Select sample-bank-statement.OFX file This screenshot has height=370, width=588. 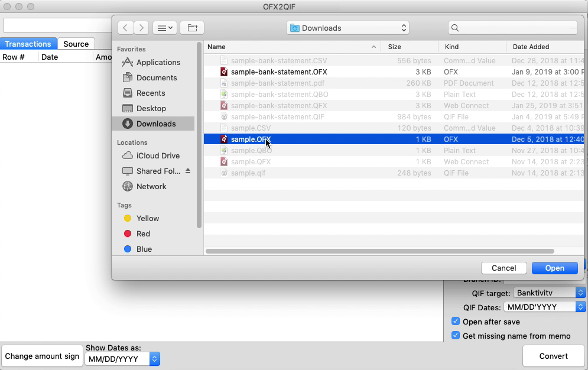pyautogui.click(x=394, y=72)
